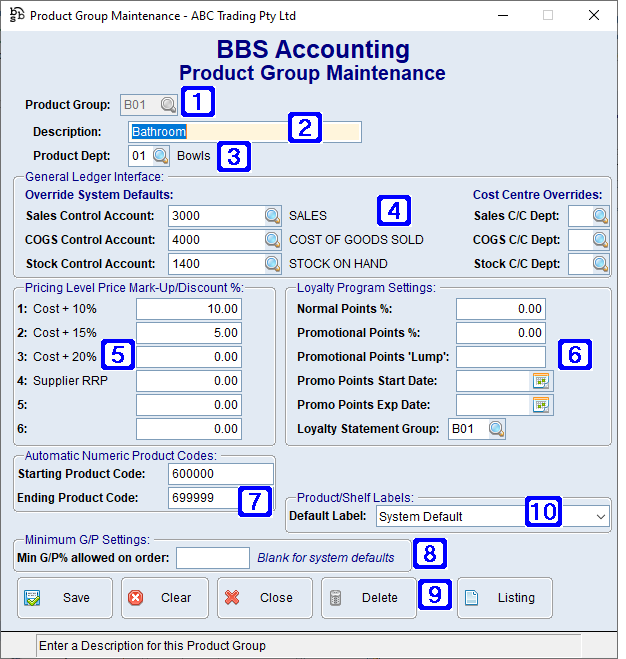Delete this product group

pos(369,598)
